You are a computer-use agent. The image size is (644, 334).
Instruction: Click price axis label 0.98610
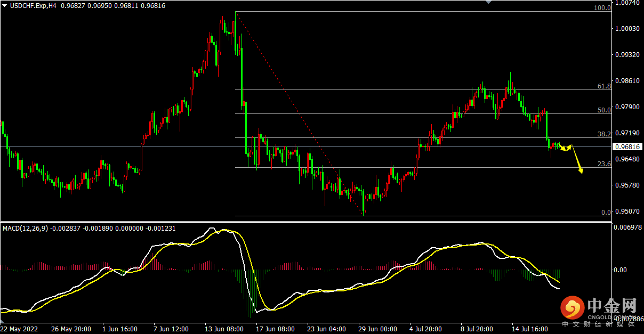click(x=627, y=80)
